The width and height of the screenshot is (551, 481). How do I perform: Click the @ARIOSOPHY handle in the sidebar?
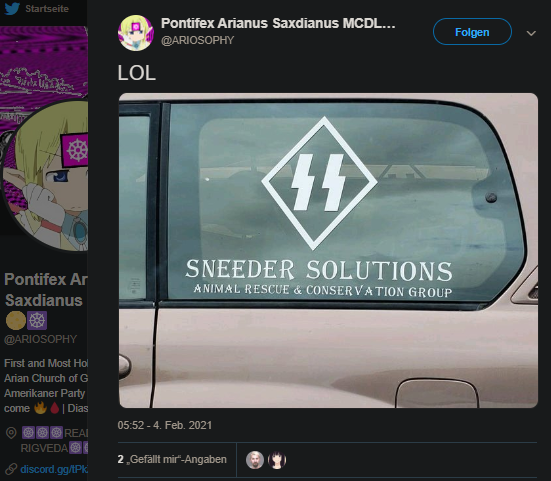(x=40, y=339)
